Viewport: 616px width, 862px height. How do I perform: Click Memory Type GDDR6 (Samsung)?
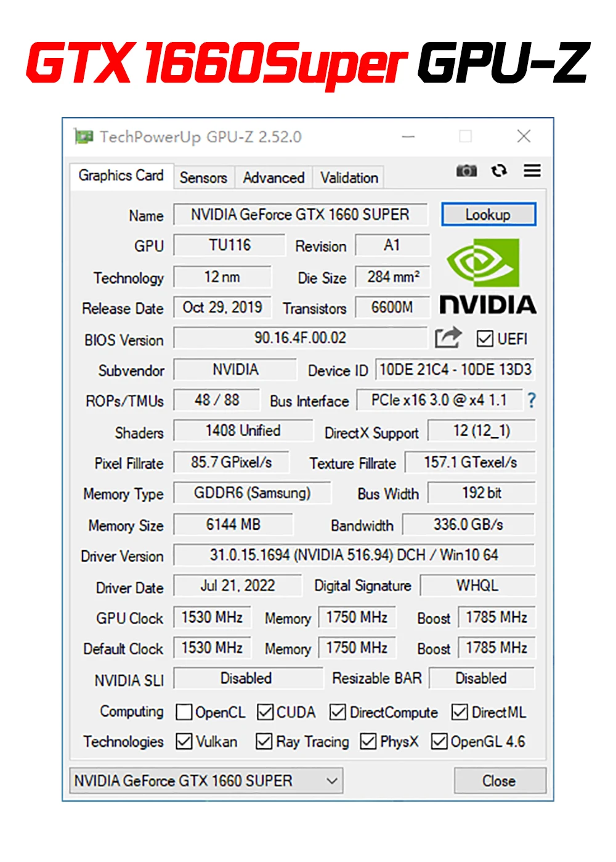click(x=253, y=493)
